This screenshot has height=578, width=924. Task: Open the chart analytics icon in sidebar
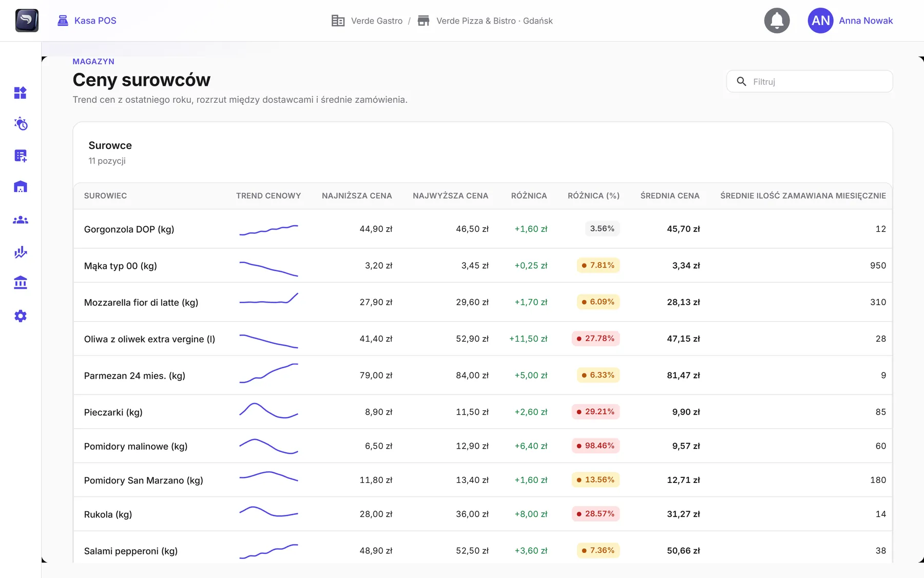click(x=21, y=252)
